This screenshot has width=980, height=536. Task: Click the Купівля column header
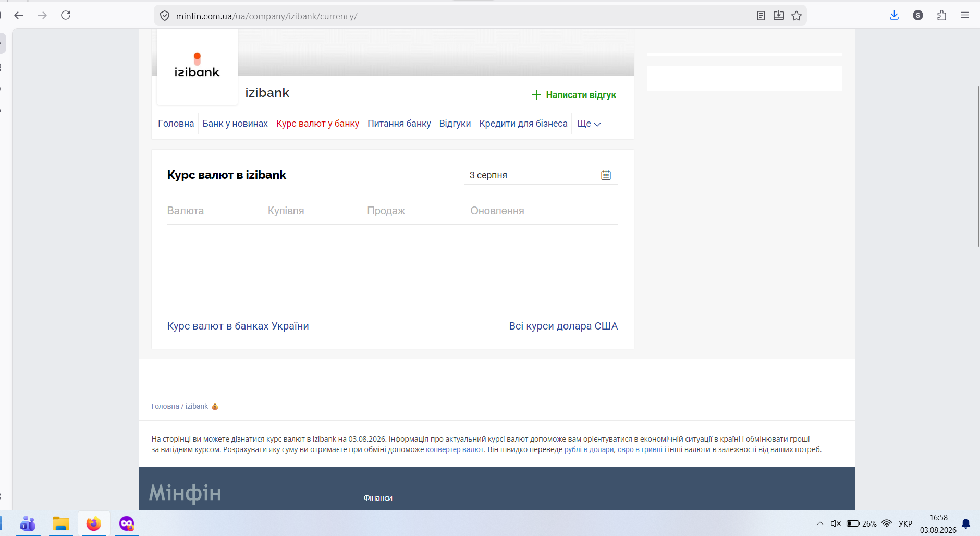pyautogui.click(x=286, y=211)
